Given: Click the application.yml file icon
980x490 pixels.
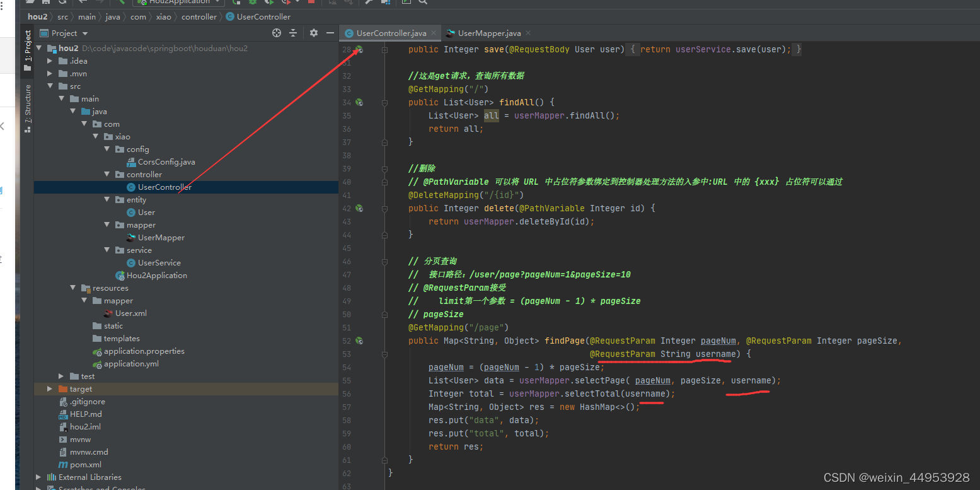Looking at the screenshot, I should pos(97,364).
